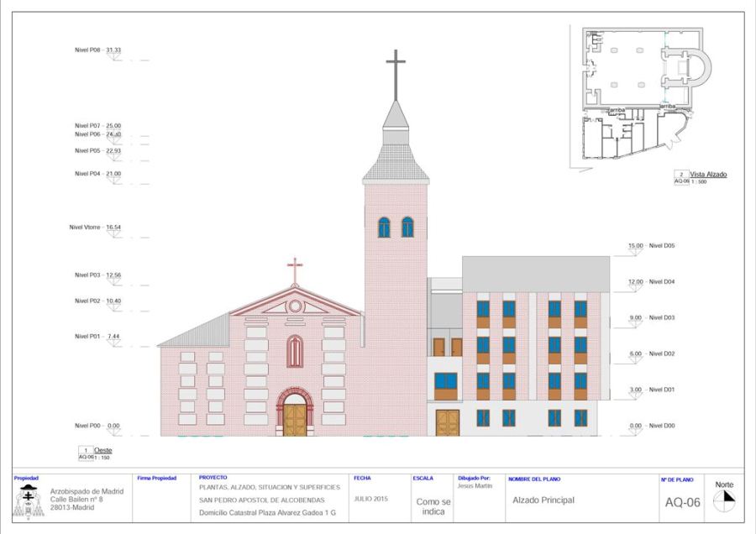756x534 pixels.
Task: Click the Nivel D03 9.00 level label
Action: tap(657, 318)
